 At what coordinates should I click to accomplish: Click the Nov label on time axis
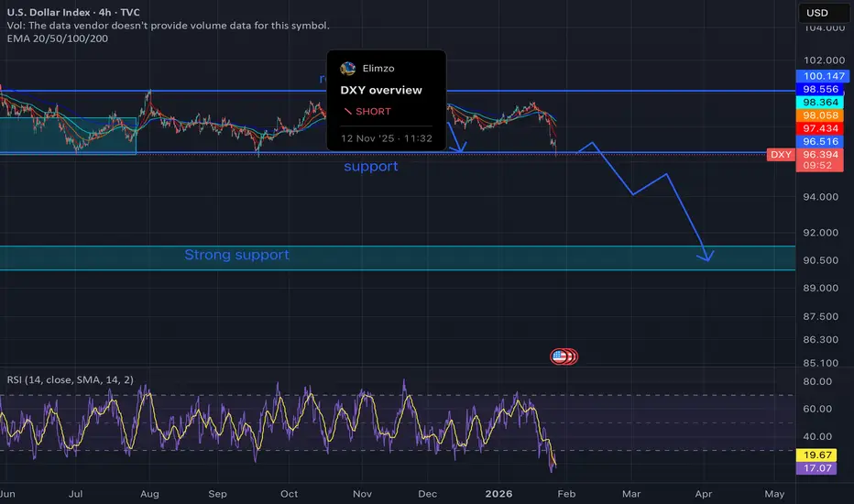[x=362, y=494]
